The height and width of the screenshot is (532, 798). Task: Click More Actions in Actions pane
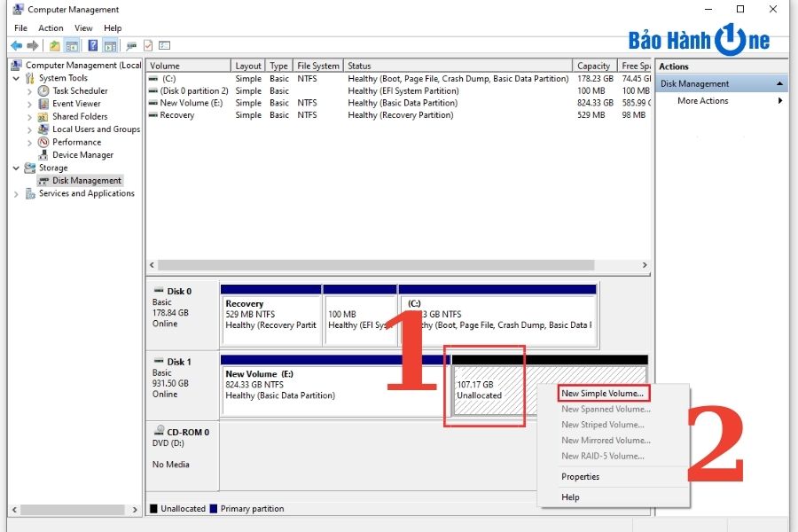point(702,101)
